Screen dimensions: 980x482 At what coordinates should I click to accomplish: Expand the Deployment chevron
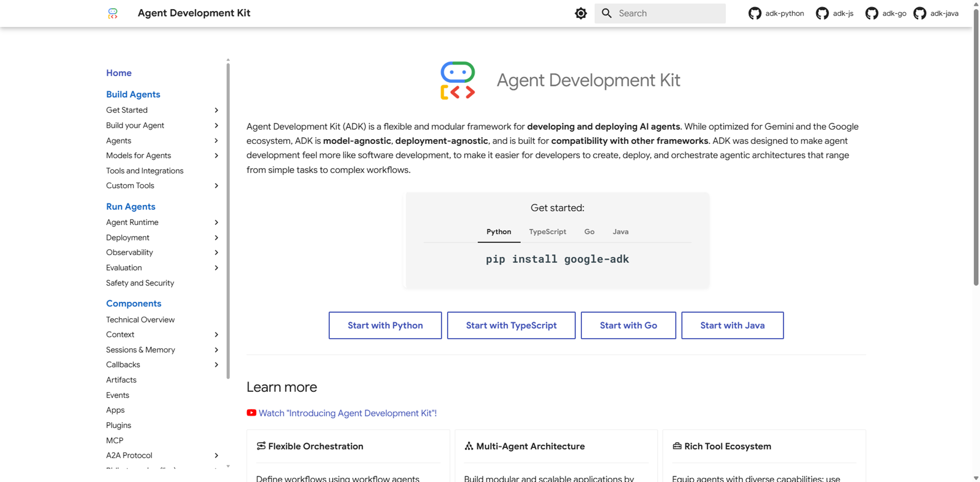tap(217, 238)
